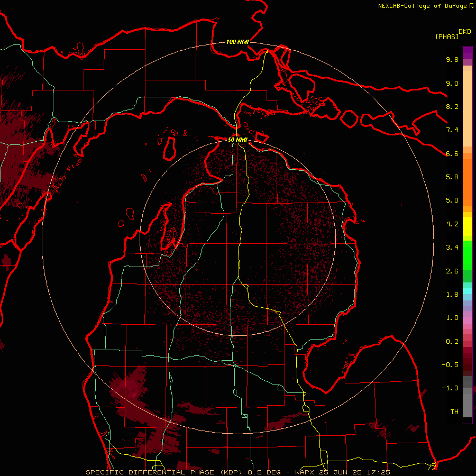Click the -0.5 value on color scale
The height and width of the screenshot is (476, 476).
(450, 365)
